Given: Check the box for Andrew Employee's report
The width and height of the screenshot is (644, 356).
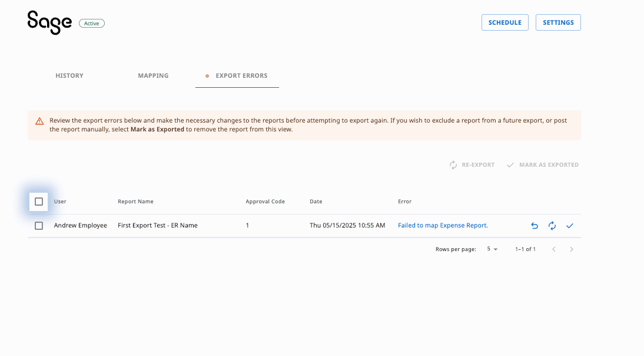Looking at the screenshot, I should tap(39, 226).
